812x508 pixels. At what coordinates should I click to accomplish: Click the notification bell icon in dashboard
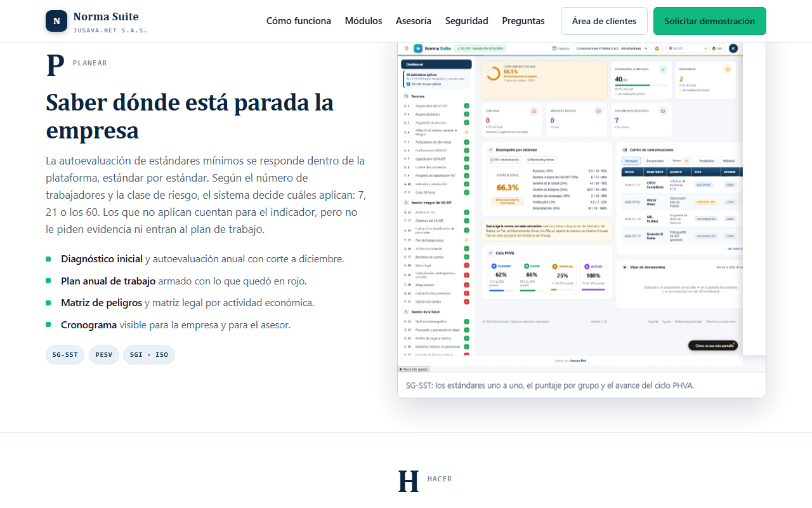tap(657, 48)
